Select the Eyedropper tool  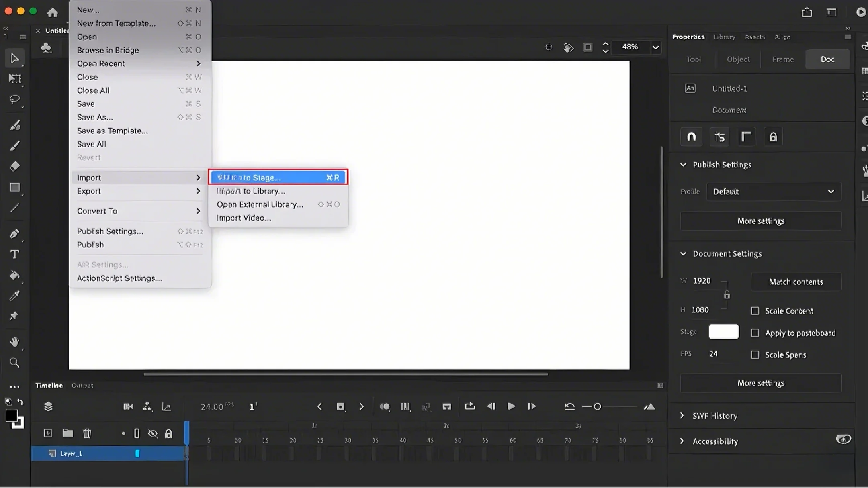point(14,296)
